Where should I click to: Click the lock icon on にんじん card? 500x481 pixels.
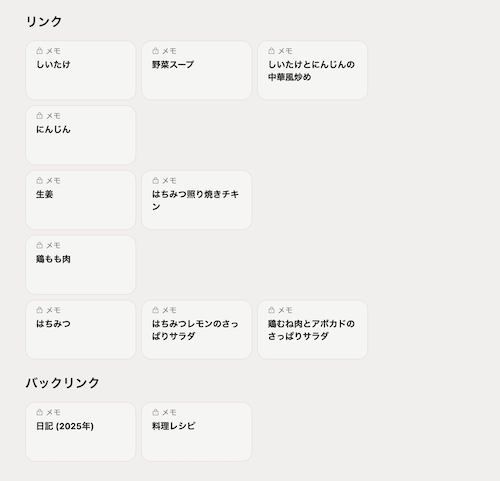[39, 115]
